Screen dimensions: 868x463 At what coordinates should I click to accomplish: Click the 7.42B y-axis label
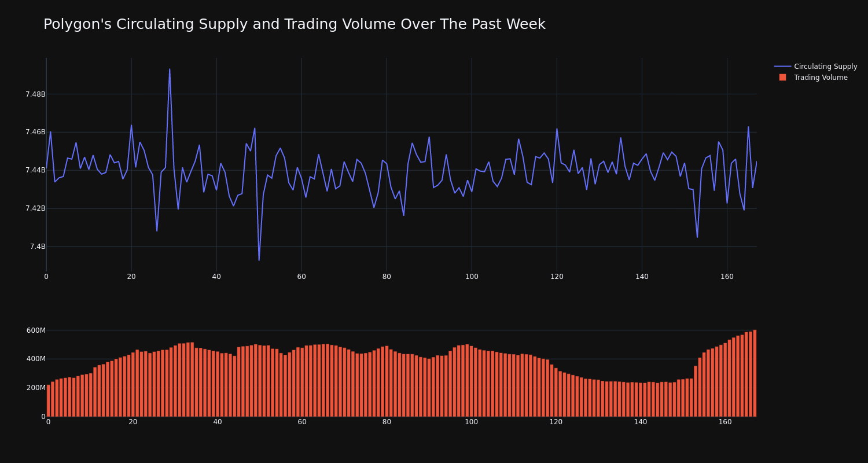point(35,208)
